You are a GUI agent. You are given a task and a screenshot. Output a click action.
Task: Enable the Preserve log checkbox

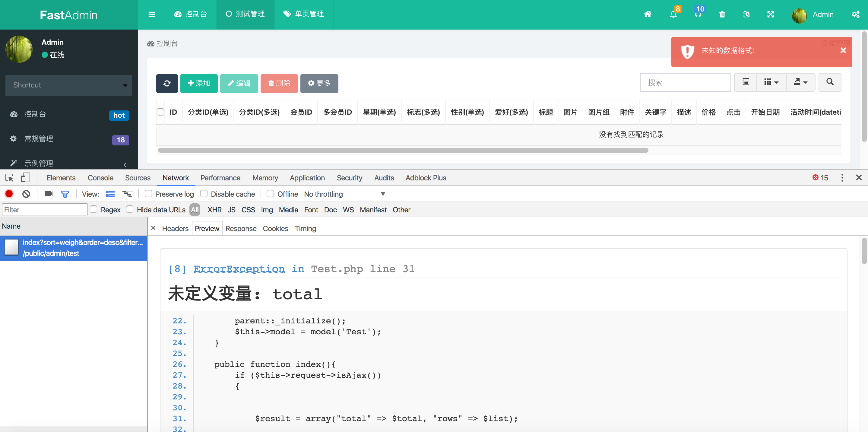[x=148, y=194]
